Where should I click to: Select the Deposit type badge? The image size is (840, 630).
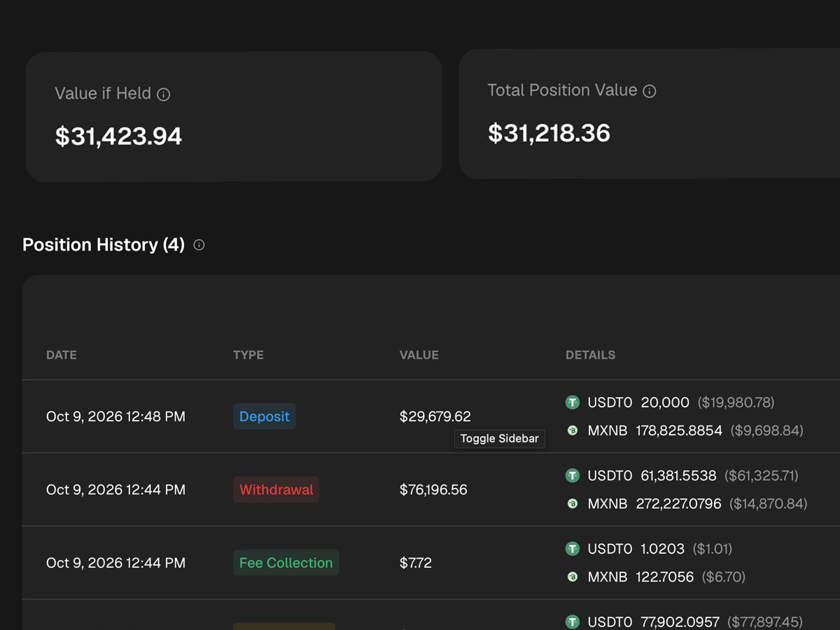(265, 416)
